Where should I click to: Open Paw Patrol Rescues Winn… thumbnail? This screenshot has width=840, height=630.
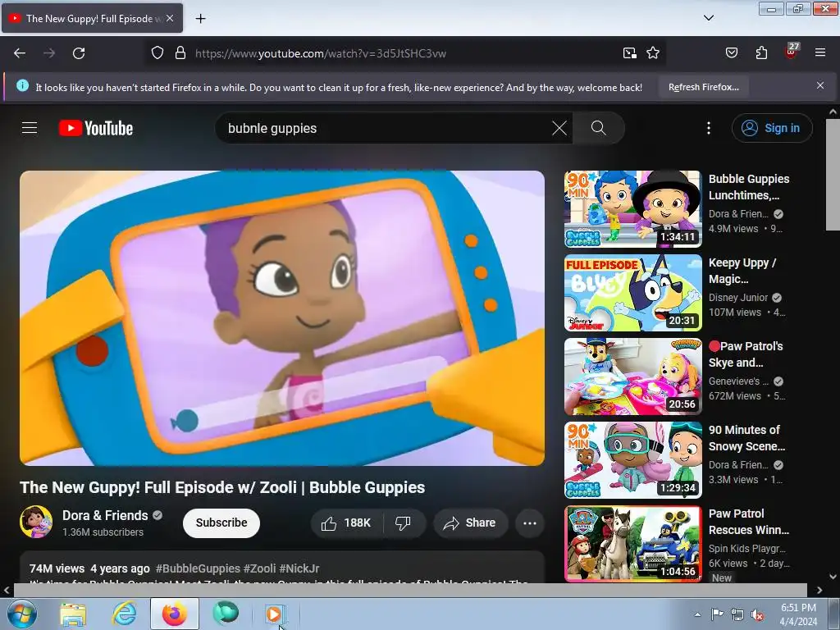click(x=632, y=544)
